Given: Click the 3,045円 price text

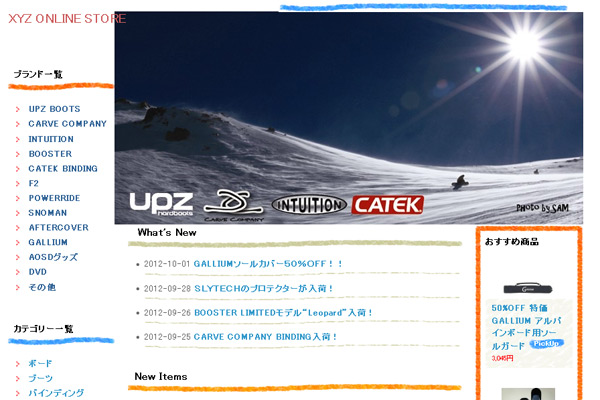Looking at the screenshot, I should pos(502,358).
